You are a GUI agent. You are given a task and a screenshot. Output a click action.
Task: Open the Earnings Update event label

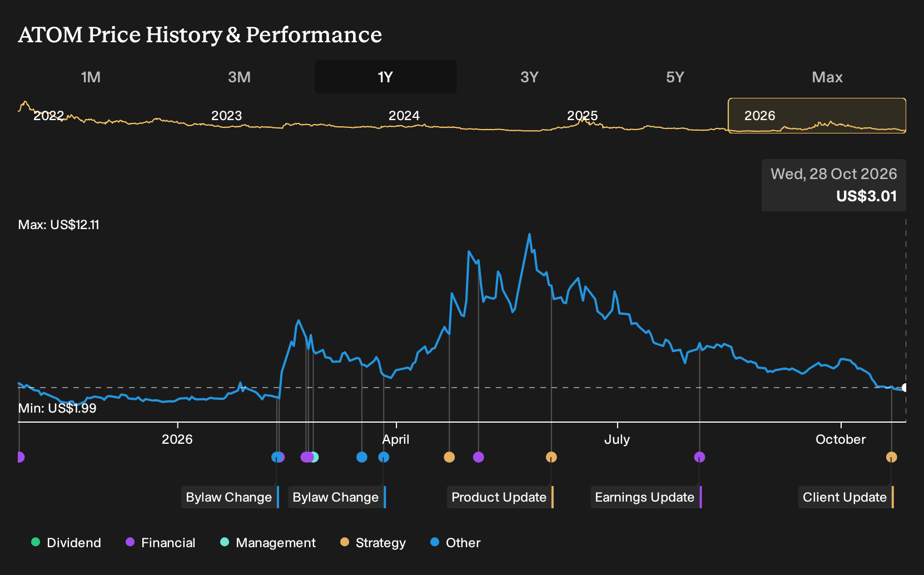(646, 497)
